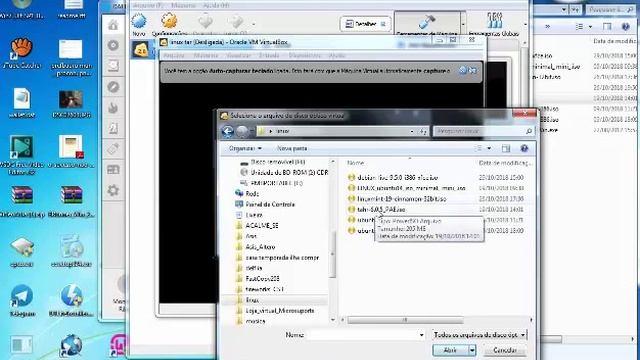Toggle preview pane in file dialog
Viewport: 640px width, 360px height.
click(506, 149)
